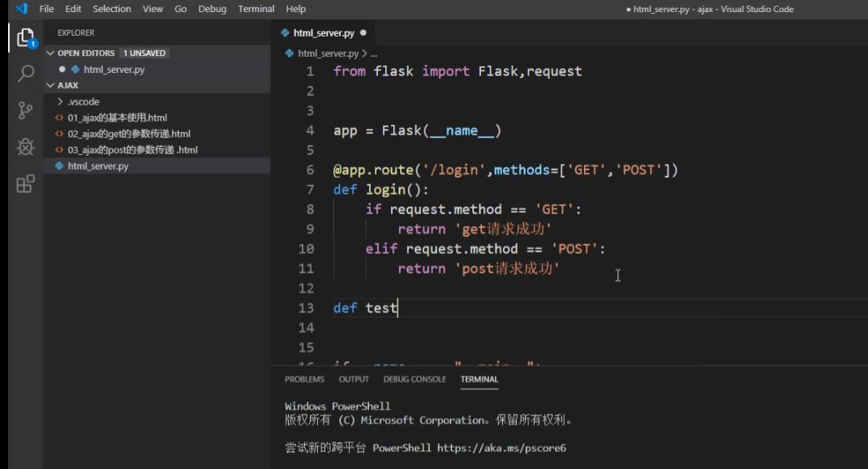868x469 pixels.
Task: Open the Terminal menu
Action: tap(256, 9)
